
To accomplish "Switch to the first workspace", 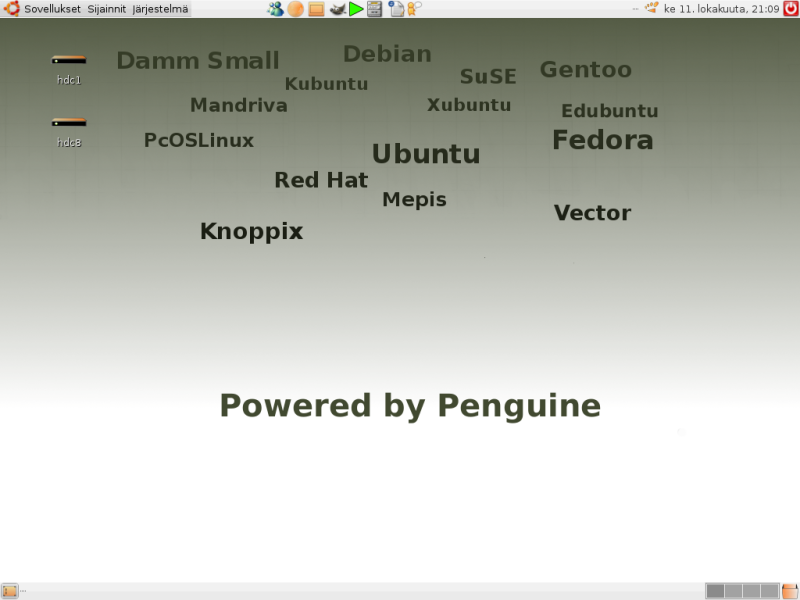I will 715,591.
